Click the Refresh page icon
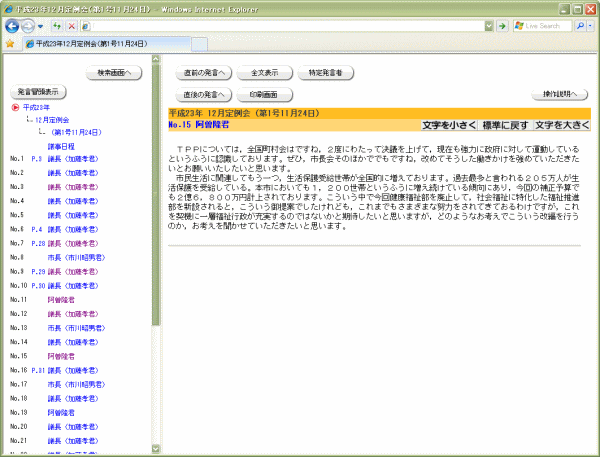This screenshot has width=600, height=457. click(57, 26)
